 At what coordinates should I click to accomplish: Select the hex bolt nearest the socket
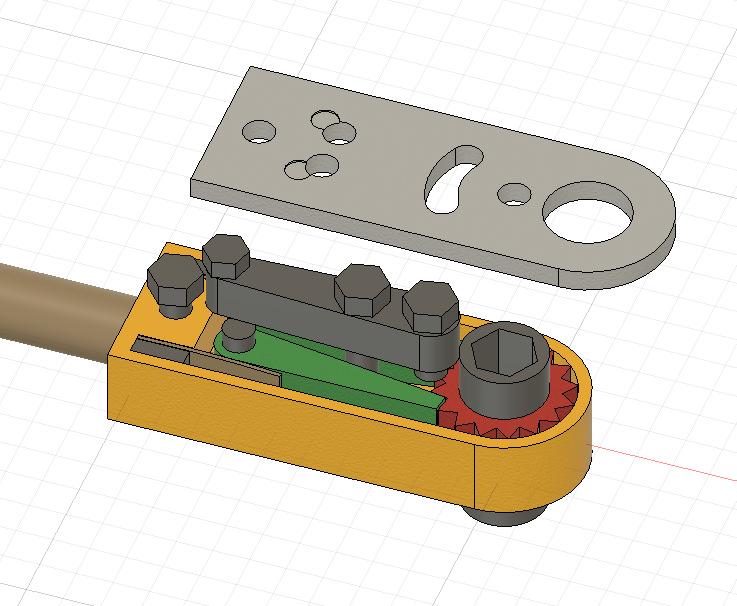click(431, 306)
